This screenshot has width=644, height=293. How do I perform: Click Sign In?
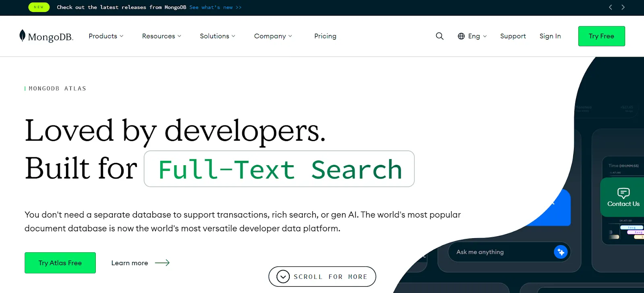click(x=550, y=36)
